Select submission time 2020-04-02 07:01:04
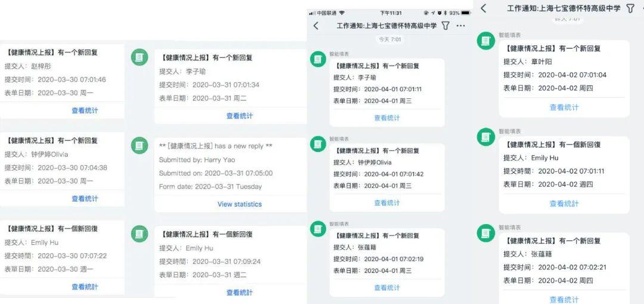644x304 pixels. pos(572,75)
